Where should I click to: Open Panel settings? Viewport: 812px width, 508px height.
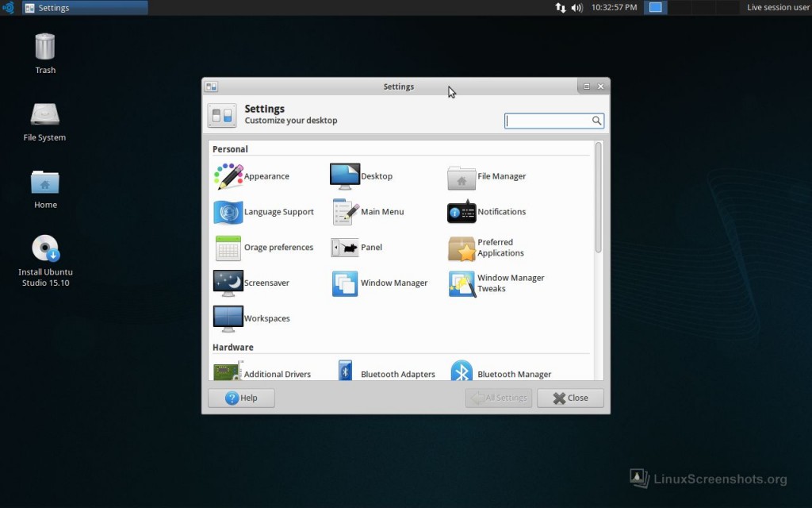[x=345, y=248]
